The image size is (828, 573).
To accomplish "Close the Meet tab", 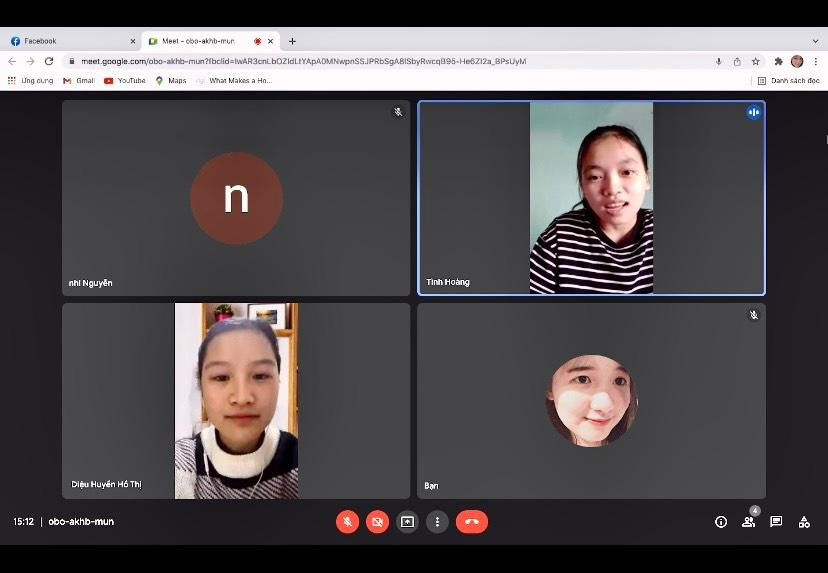I will (x=270, y=41).
